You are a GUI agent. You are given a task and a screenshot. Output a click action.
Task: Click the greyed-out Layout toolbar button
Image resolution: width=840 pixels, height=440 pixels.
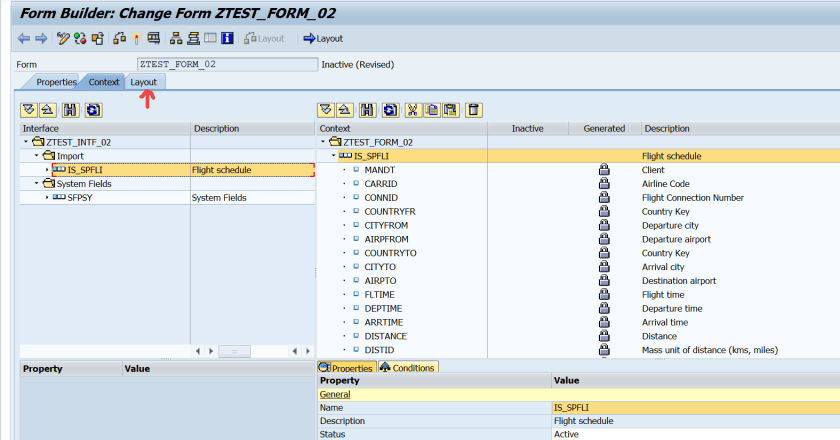pyautogui.click(x=264, y=39)
